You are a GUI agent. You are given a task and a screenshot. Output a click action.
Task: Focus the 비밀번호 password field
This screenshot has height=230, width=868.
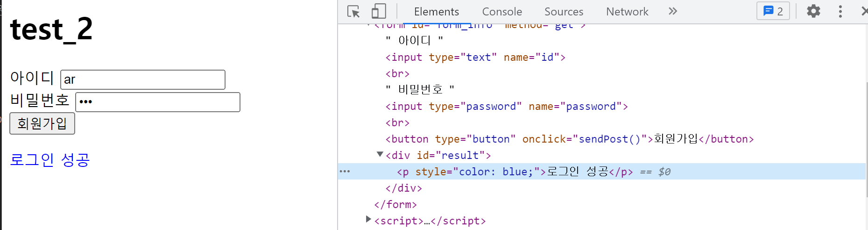[158, 102]
